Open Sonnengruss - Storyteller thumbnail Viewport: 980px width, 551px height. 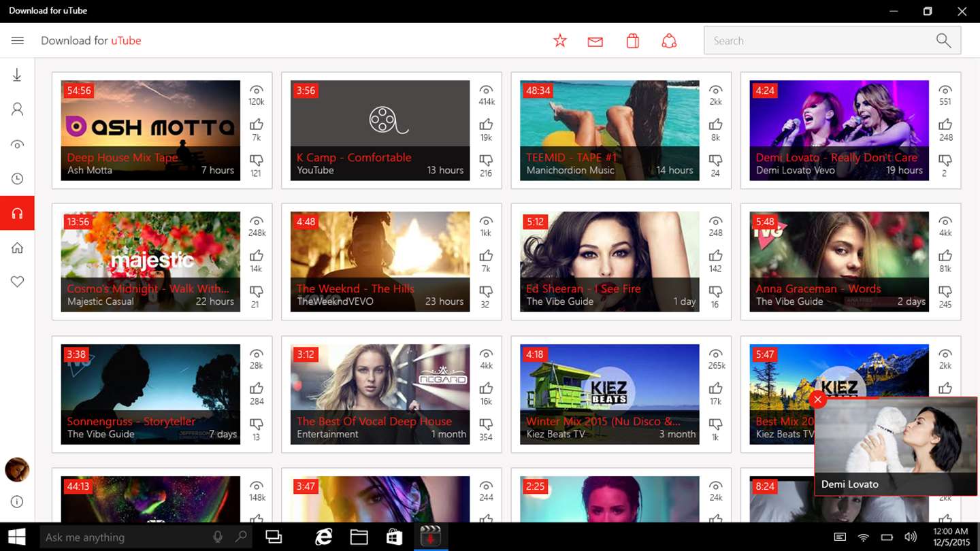pos(150,395)
